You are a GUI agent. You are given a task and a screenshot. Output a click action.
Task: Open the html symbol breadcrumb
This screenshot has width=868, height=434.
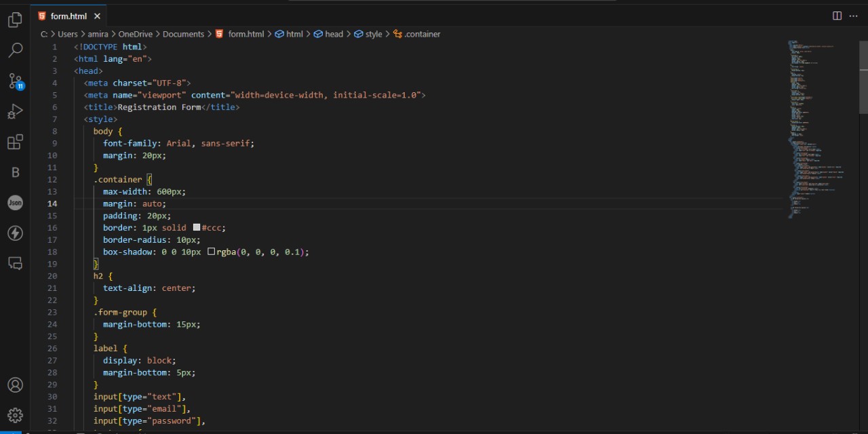tap(289, 34)
